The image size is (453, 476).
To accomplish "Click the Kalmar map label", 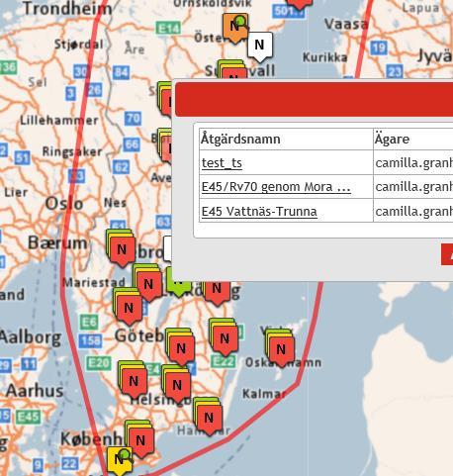I will (264, 394).
